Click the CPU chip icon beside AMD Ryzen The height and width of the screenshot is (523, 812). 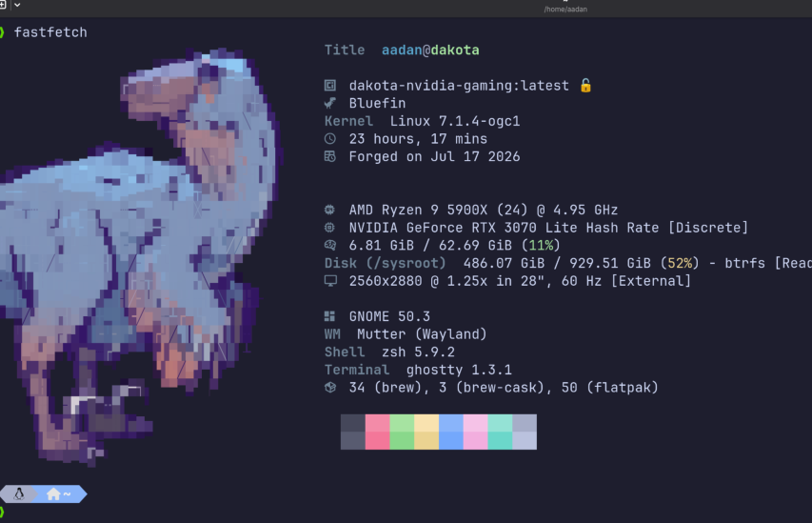pos(330,210)
